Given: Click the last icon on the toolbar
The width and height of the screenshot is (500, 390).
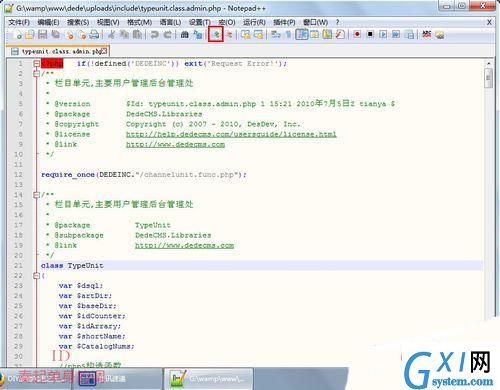Looking at the screenshot, I should (440, 35).
